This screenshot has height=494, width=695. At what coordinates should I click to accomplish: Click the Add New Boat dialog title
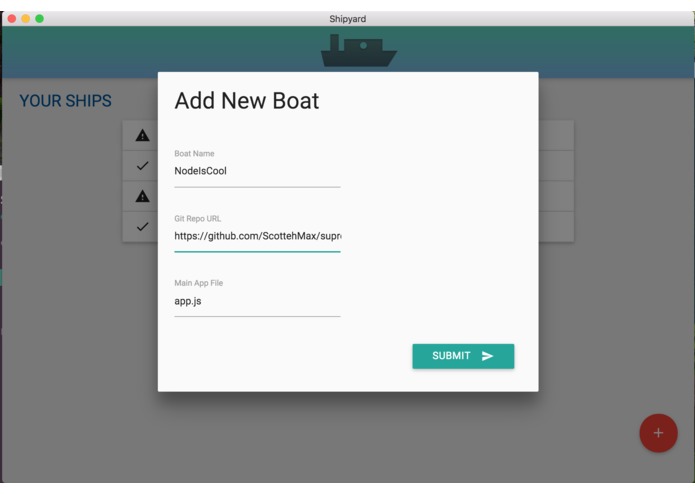tap(246, 101)
